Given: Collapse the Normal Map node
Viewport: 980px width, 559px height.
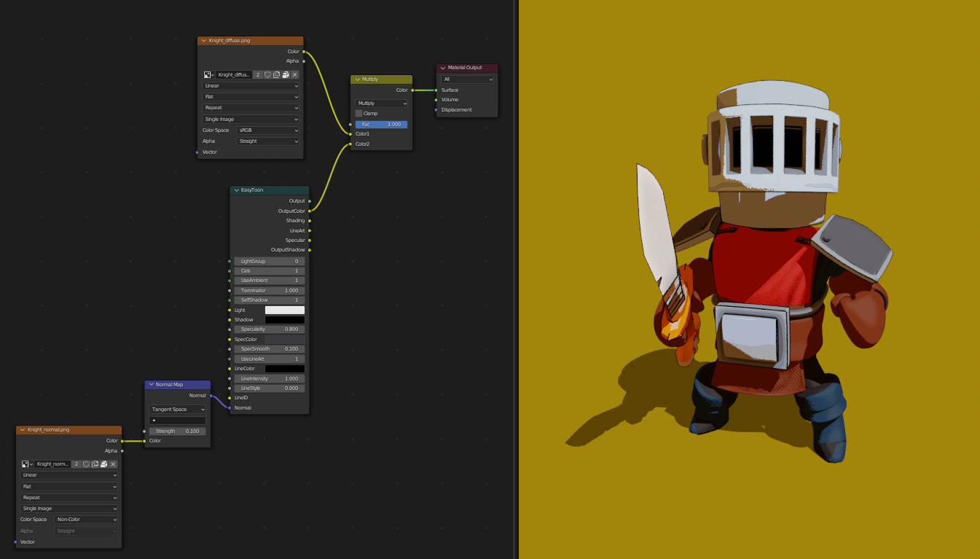Looking at the screenshot, I should (x=151, y=385).
